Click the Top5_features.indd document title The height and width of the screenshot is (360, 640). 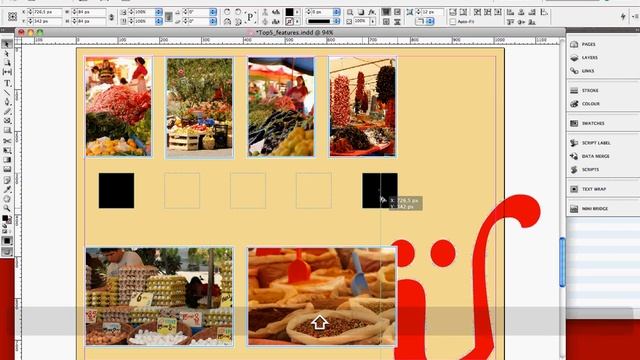click(294, 32)
